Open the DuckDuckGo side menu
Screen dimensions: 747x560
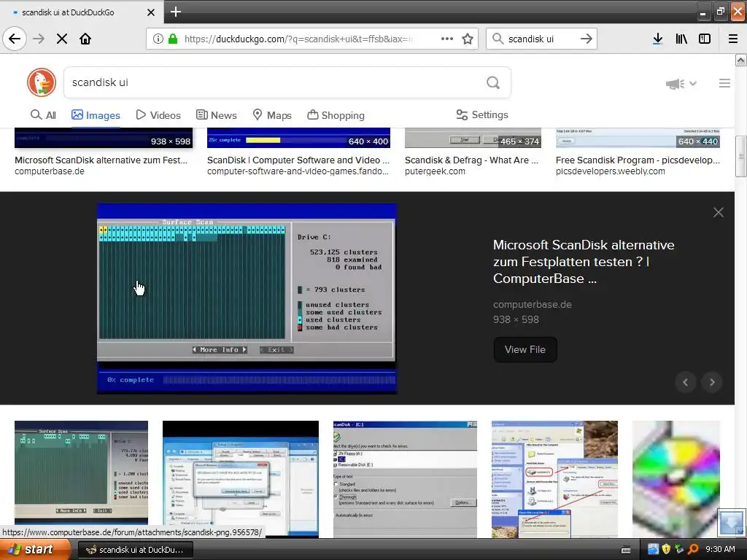click(x=724, y=83)
